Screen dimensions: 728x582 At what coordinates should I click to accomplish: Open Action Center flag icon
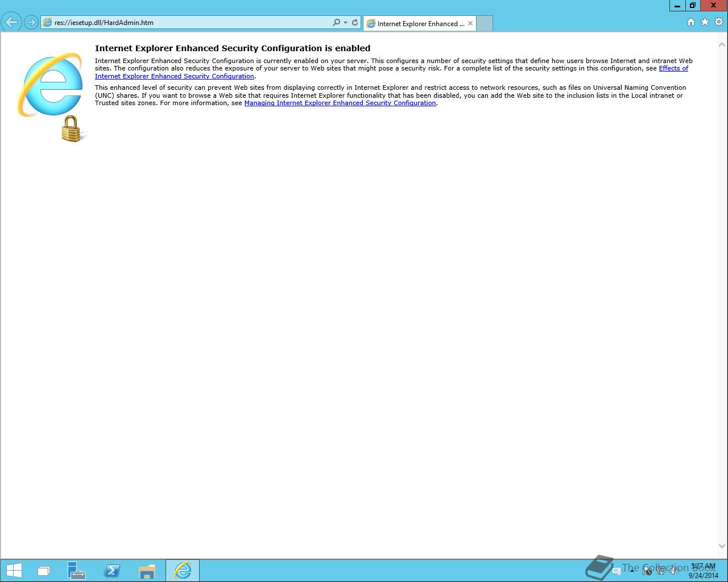click(x=647, y=571)
